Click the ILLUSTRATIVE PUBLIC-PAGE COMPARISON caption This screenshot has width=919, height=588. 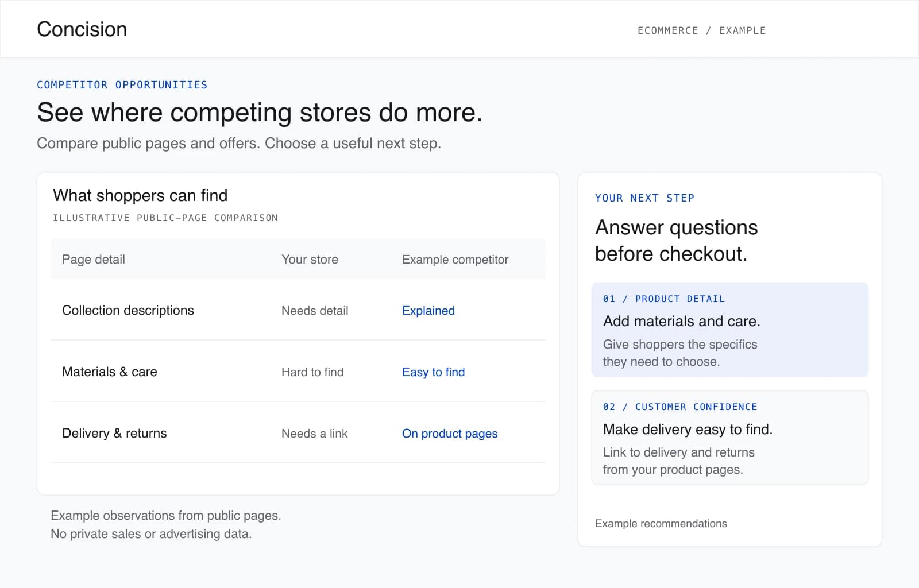(x=165, y=218)
